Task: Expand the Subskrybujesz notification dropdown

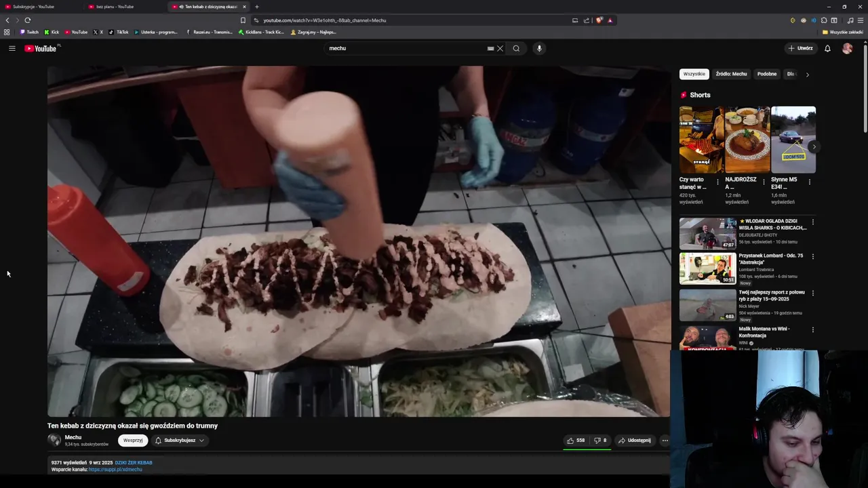Action: click(x=180, y=441)
